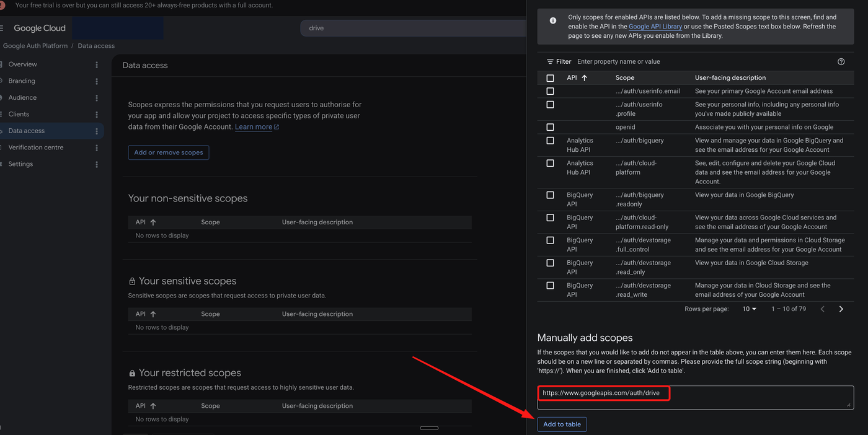Click the search box containing drive
The height and width of the screenshot is (435, 868).
pyautogui.click(x=414, y=28)
